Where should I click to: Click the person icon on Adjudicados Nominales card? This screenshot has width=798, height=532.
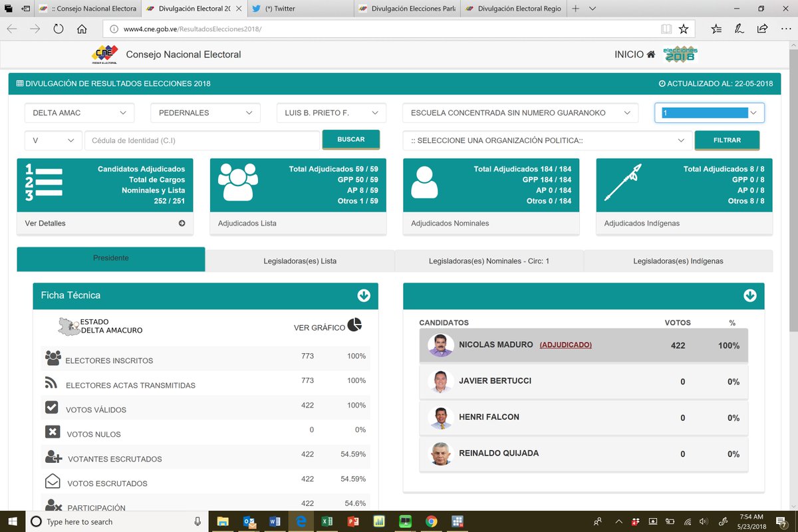click(x=424, y=182)
